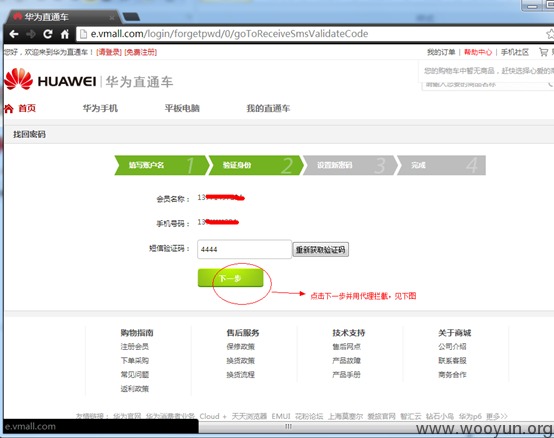Open 售后网点 under 技术支持
The width and height of the screenshot is (554, 438).
coord(347,347)
